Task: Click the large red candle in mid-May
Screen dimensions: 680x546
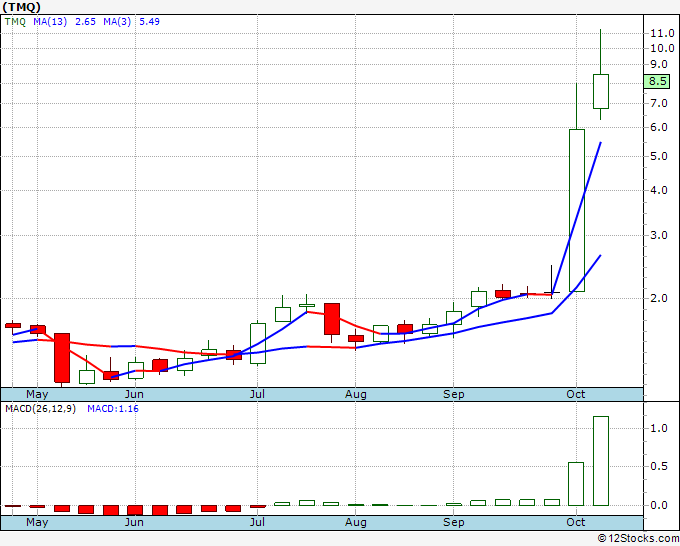Action: (62, 358)
